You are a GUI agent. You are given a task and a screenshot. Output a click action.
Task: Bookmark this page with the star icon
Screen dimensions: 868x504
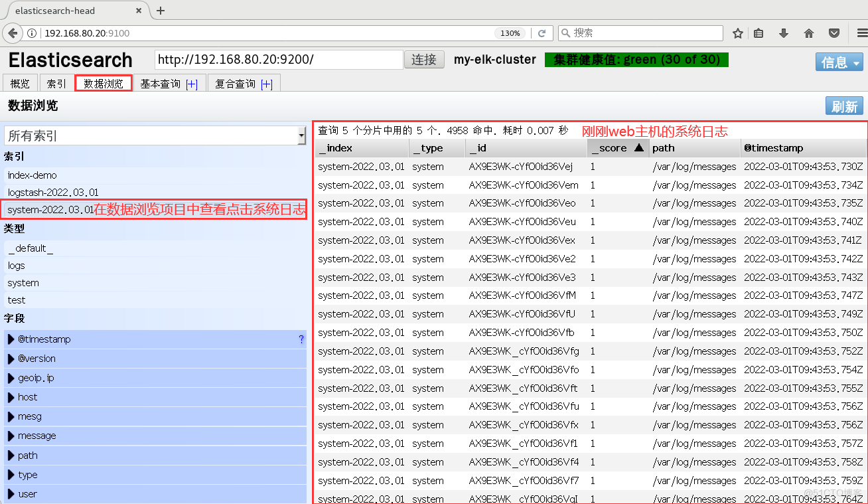(x=738, y=33)
